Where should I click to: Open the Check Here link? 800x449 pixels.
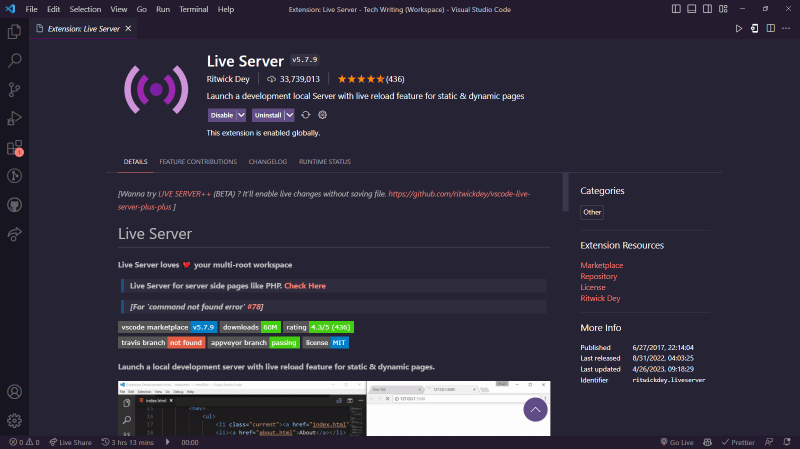tap(305, 286)
